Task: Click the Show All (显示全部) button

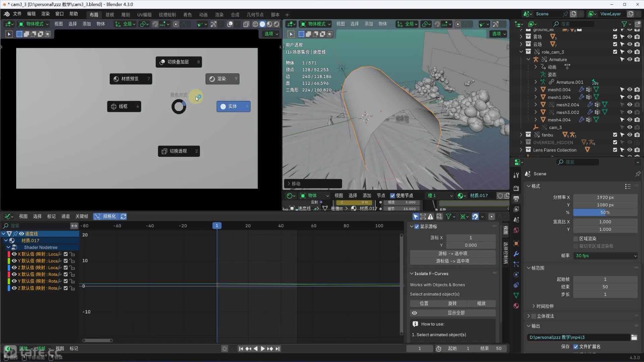Action: pos(456,313)
